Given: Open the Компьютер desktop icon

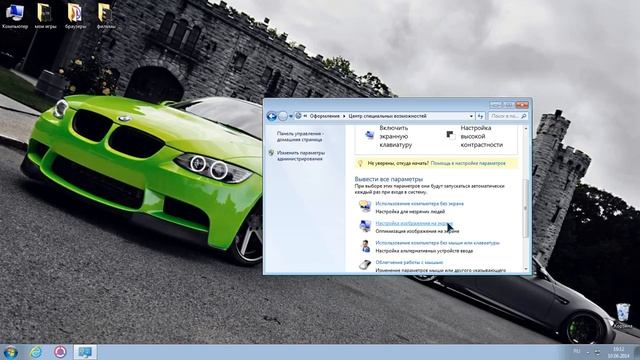Looking at the screenshot, I should (x=15, y=16).
